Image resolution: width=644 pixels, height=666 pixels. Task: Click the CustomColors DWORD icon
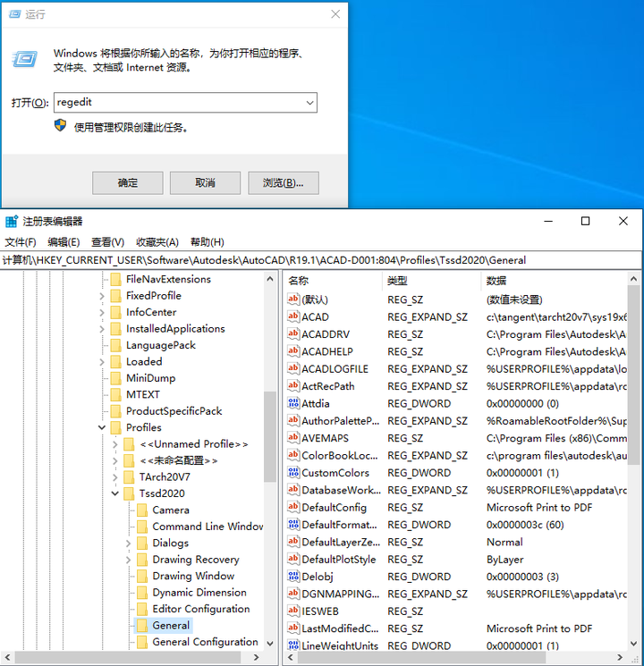(292, 473)
